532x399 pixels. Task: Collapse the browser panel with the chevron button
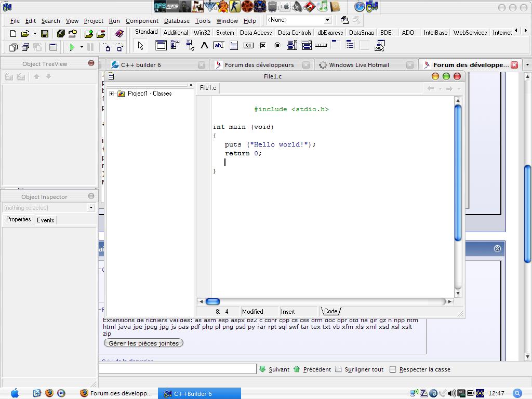[x=497, y=249]
